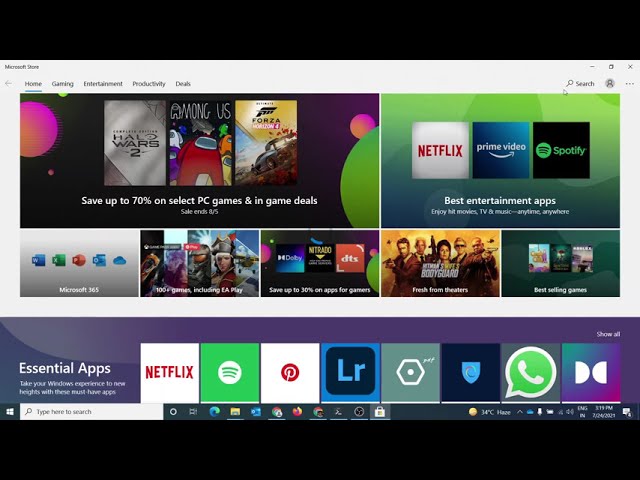Open the Pinterest app tile

pyautogui.click(x=290, y=373)
